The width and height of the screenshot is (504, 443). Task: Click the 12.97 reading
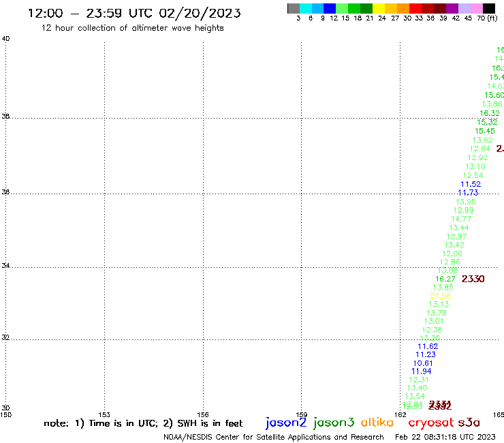click(x=456, y=236)
